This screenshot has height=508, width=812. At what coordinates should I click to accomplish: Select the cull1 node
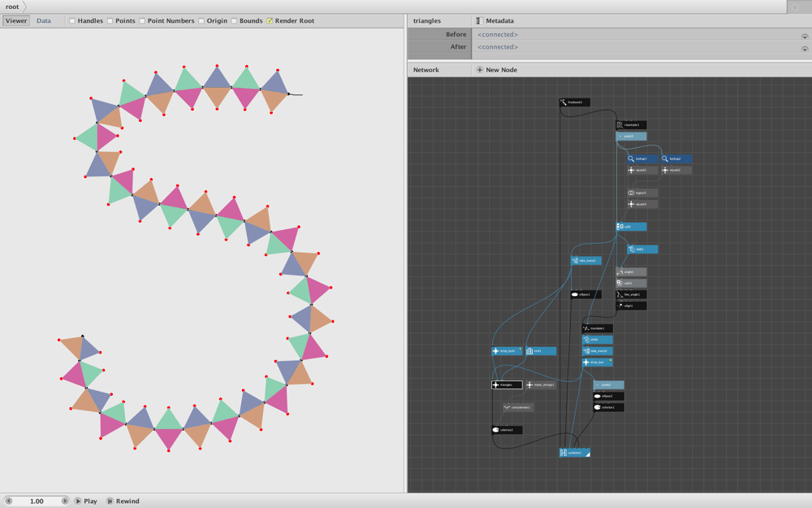click(631, 227)
